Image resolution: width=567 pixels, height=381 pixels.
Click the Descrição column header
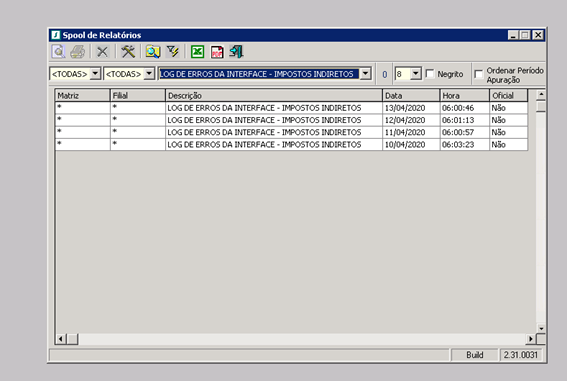click(274, 95)
